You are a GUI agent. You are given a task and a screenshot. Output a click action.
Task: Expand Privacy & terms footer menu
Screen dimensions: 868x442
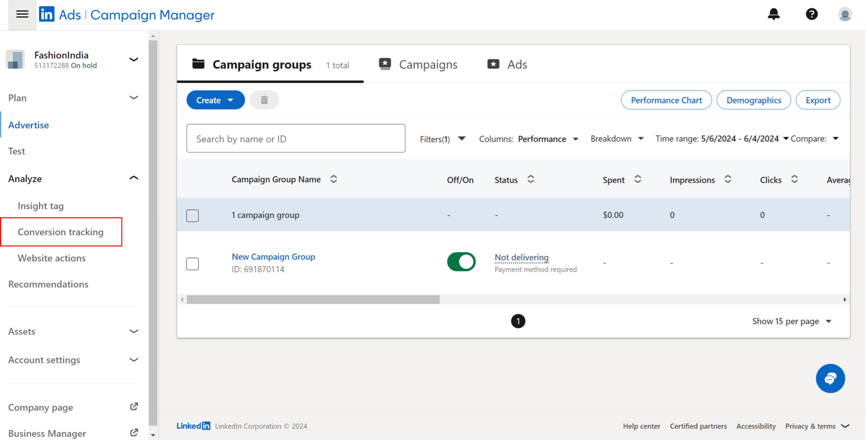click(817, 426)
